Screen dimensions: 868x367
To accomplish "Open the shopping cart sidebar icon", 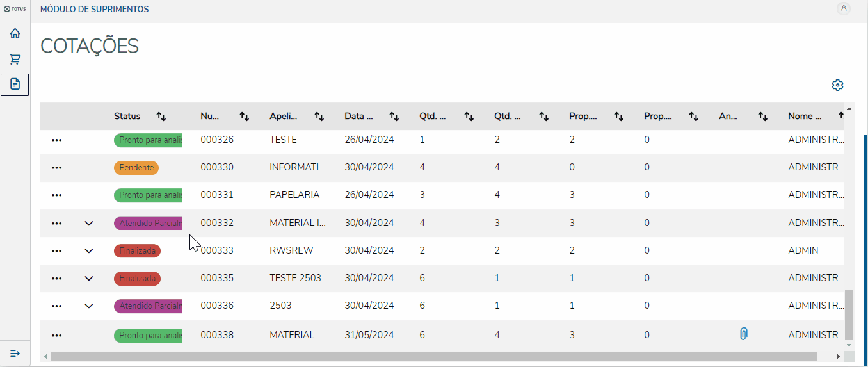I will click(x=15, y=60).
